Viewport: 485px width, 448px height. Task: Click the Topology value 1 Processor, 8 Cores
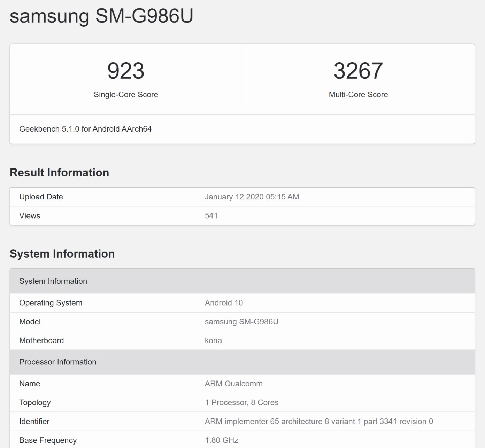click(x=241, y=402)
